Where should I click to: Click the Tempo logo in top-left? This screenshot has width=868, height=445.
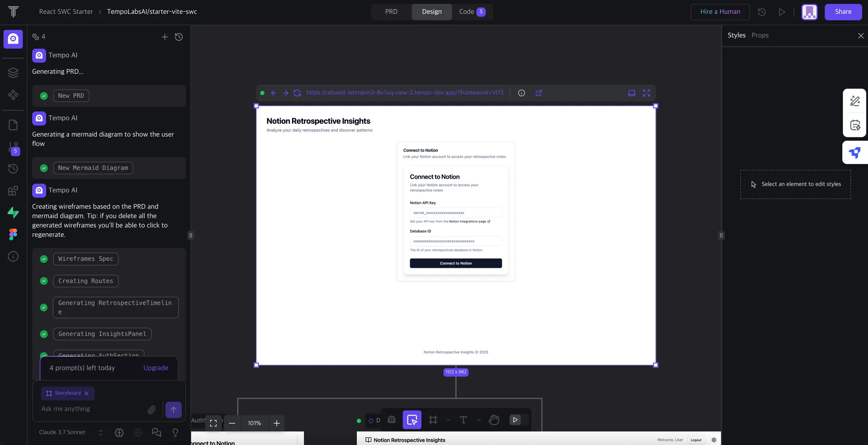click(13, 12)
